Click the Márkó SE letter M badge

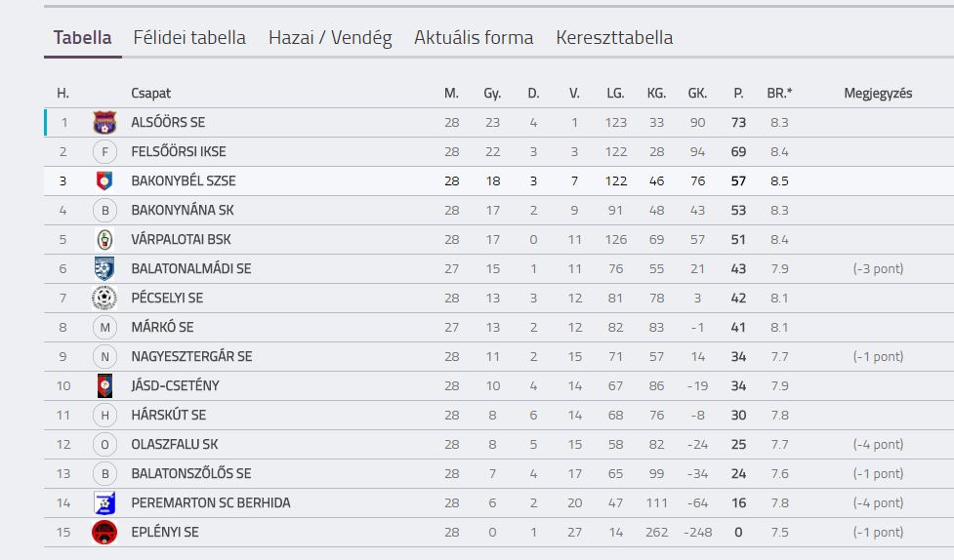pyautogui.click(x=104, y=327)
